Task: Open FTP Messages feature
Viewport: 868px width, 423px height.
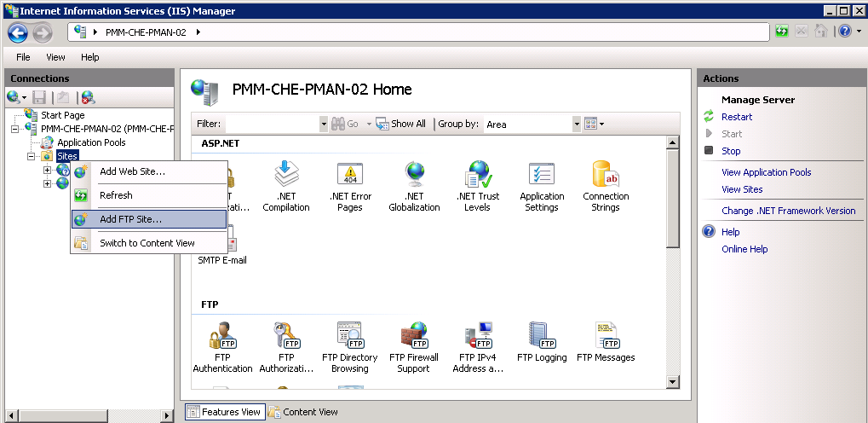Action: 606,342
